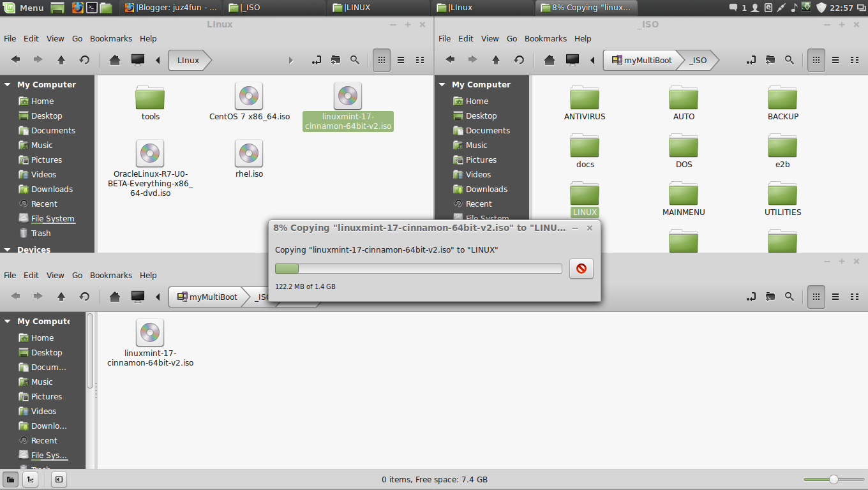Open File menu in LInux window
868x490 pixels.
[x=10, y=38]
